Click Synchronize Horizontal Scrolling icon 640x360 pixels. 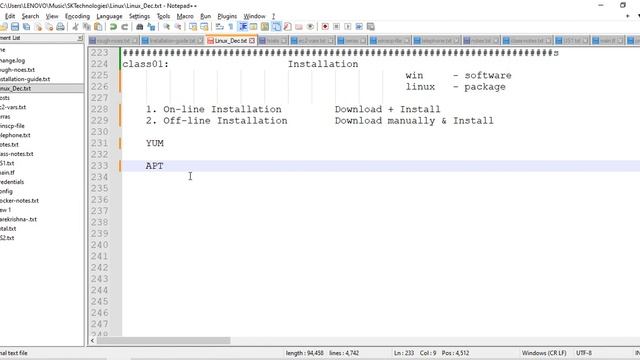204,27
